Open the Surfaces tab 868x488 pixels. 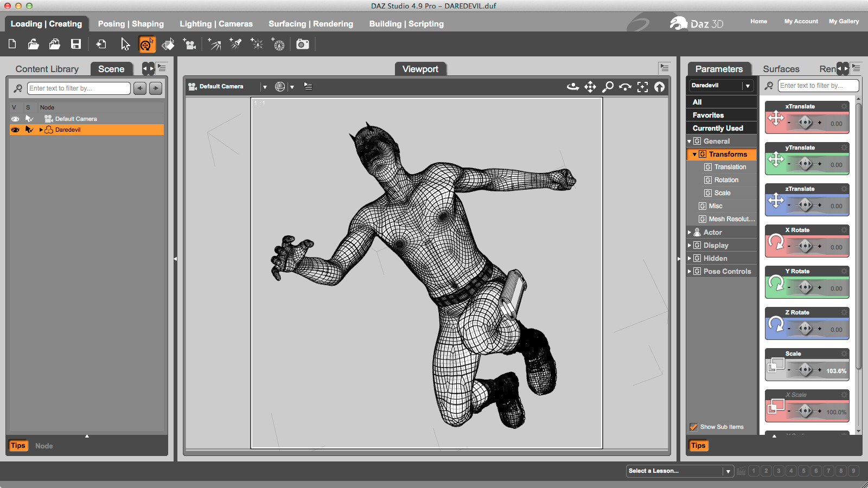pos(781,69)
